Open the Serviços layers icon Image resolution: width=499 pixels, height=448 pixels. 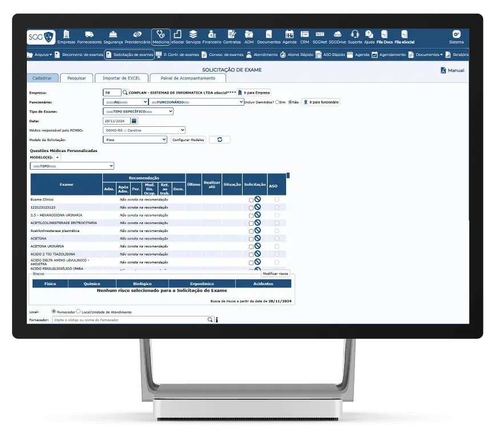(193, 37)
